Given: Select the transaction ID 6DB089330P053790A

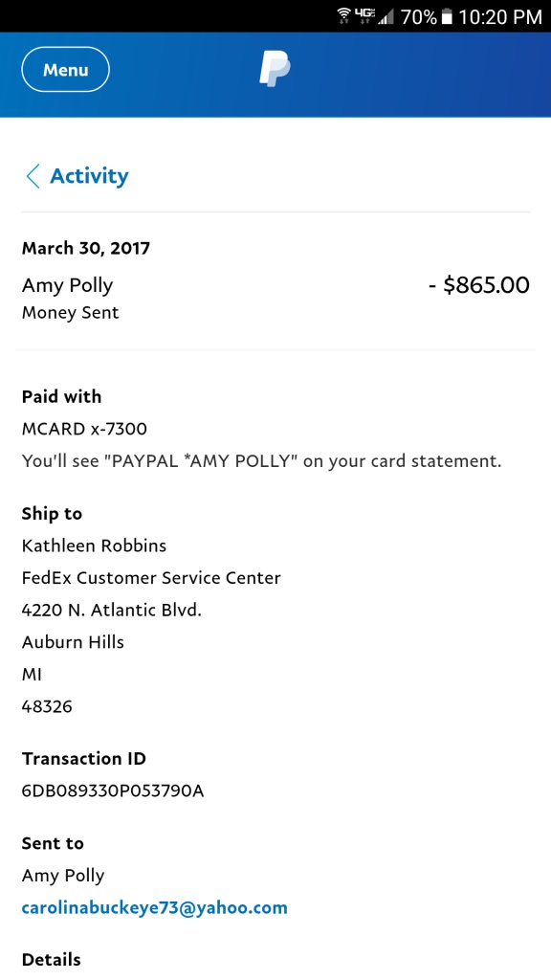Looking at the screenshot, I should [113, 791].
